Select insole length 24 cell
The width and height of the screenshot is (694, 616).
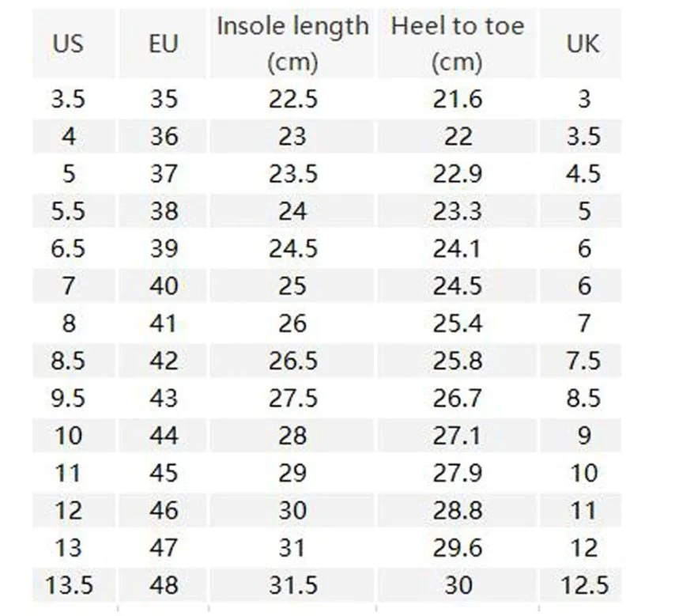(292, 211)
